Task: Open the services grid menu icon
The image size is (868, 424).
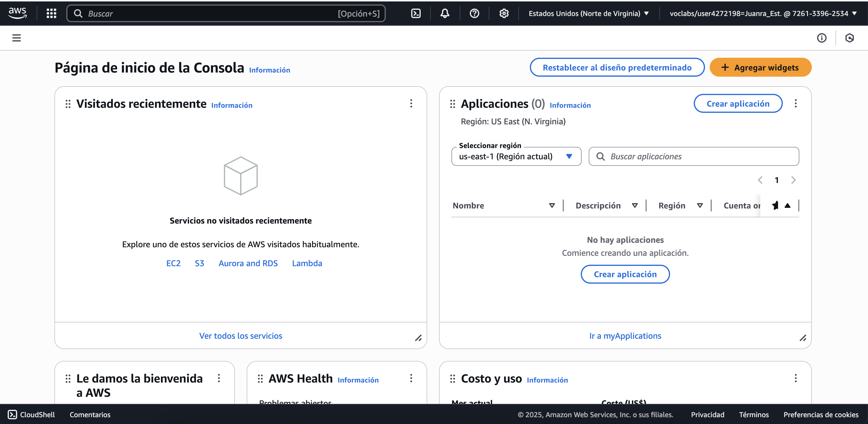Action: click(51, 14)
